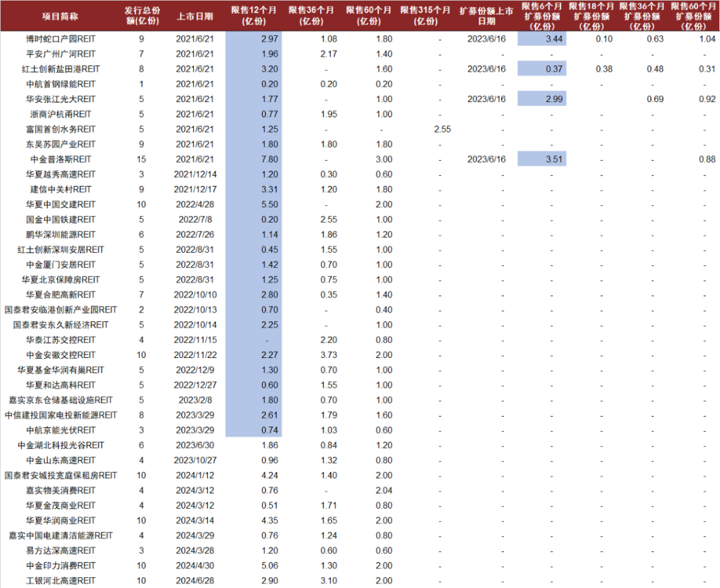
Task: Select the 发行总份额(亿份) header cell
Action: pyautogui.click(x=141, y=16)
